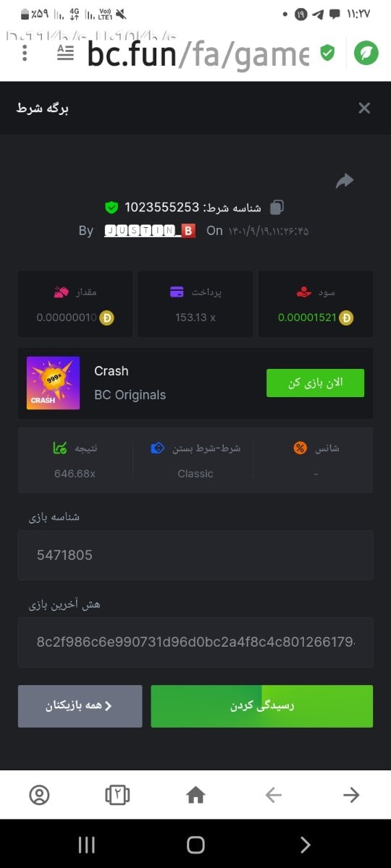Screen dimensions: 391x868
Task: Navigate forward with the right arrow
Action: [351, 795]
